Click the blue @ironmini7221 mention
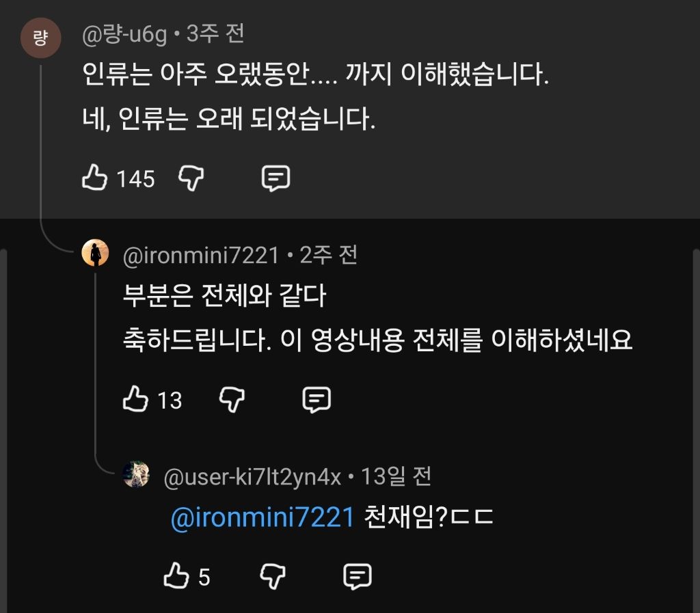The width and height of the screenshot is (700, 613). click(x=262, y=518)
